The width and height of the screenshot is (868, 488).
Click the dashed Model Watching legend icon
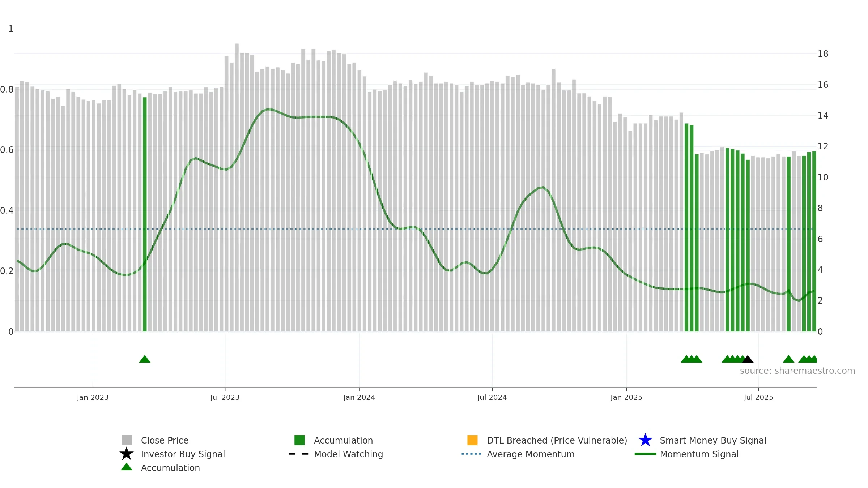[299, 454]
